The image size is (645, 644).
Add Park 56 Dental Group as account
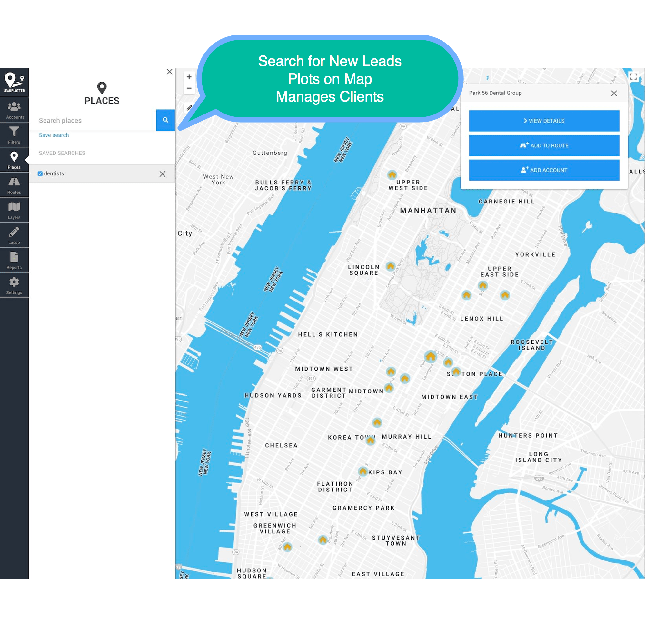544,170
